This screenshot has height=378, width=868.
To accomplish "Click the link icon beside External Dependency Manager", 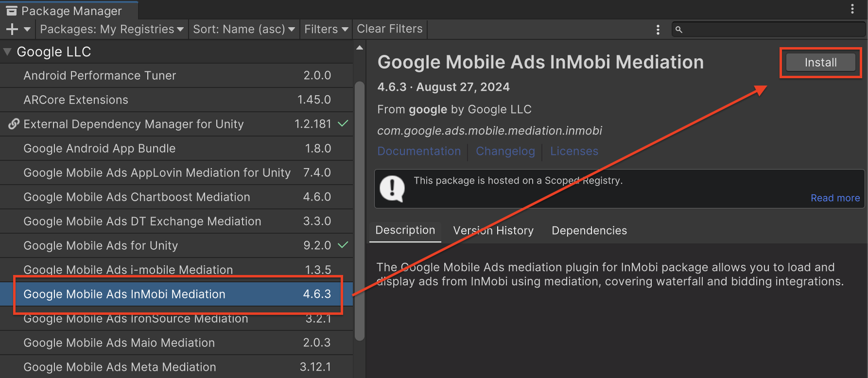I will [x=14, y=124].
